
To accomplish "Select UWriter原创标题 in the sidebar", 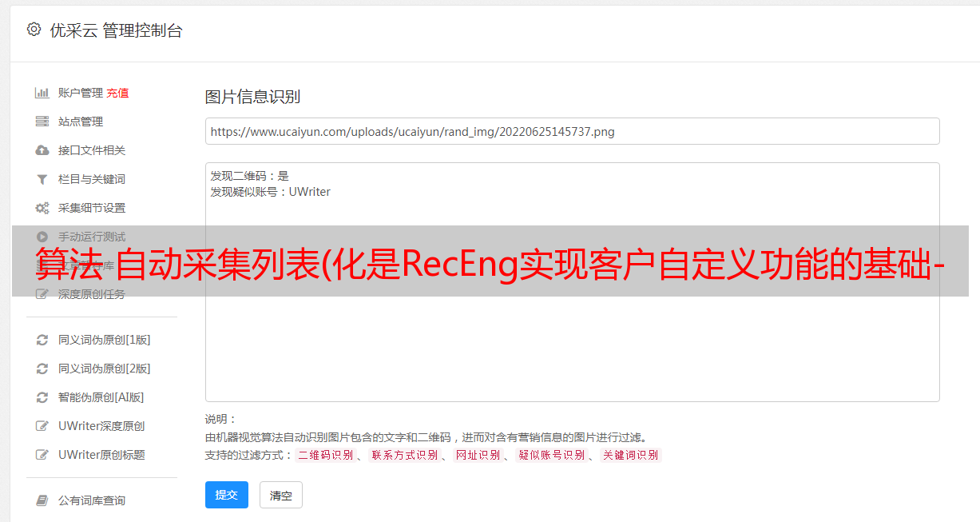I will [x=101, y=455].
